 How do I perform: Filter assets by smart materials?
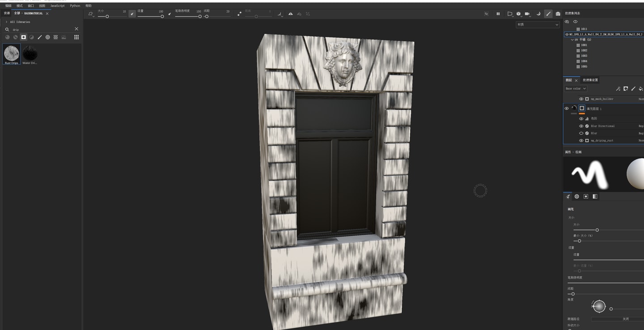[15, 37]
